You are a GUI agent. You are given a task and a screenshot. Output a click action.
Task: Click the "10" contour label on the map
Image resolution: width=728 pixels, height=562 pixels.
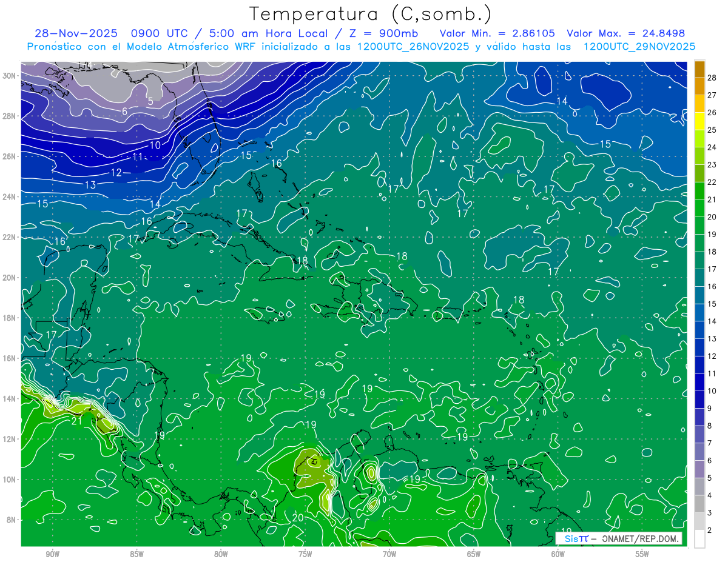tap(155, 145)
